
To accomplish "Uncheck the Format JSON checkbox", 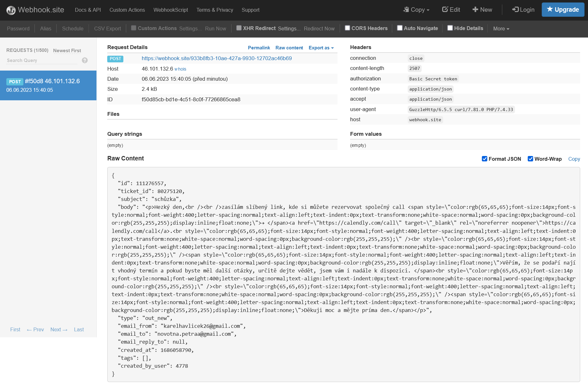I will click(484, 159).
